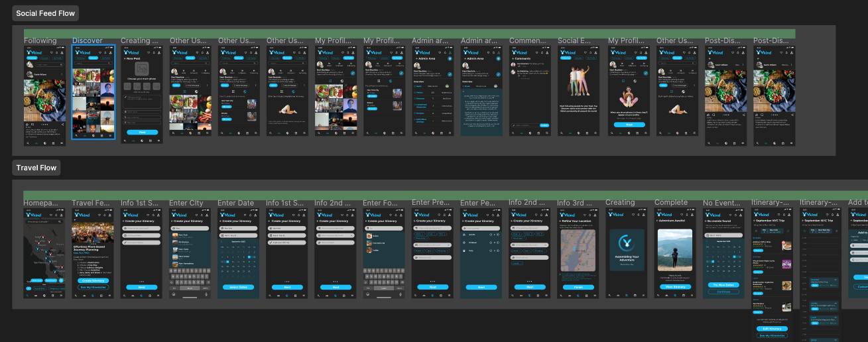Click the share icon under the Following frame post
Screen dimensions: 868x342
coord(62,124)
